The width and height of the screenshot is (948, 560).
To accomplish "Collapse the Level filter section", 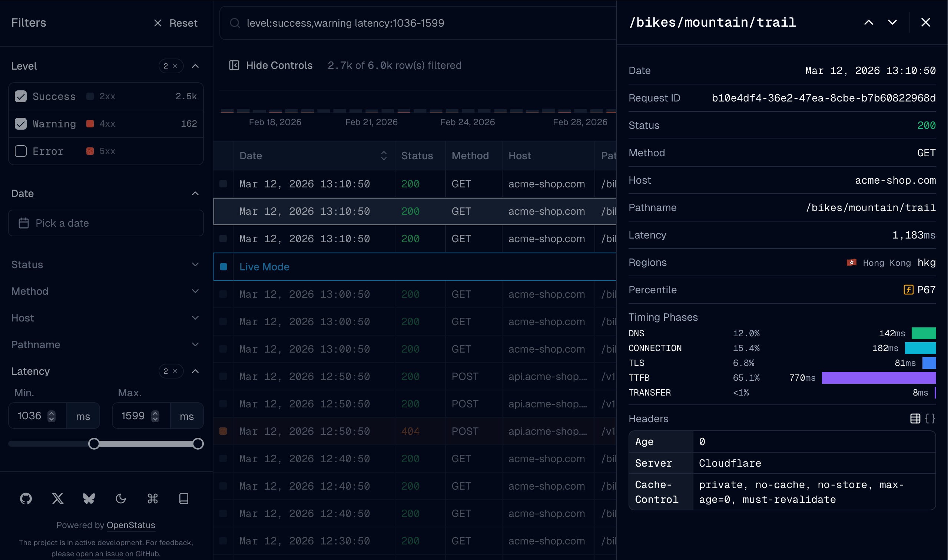I will coord(195,66).
